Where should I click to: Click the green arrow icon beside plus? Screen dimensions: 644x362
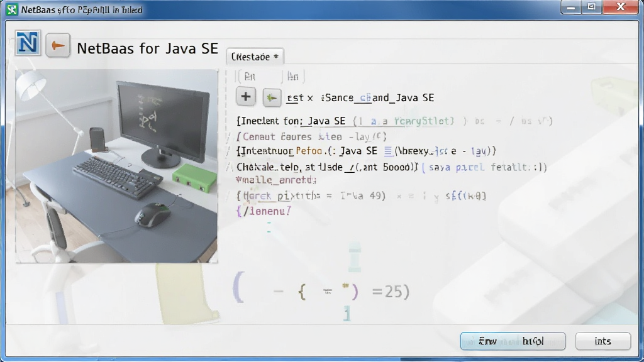tap(272, 97)
